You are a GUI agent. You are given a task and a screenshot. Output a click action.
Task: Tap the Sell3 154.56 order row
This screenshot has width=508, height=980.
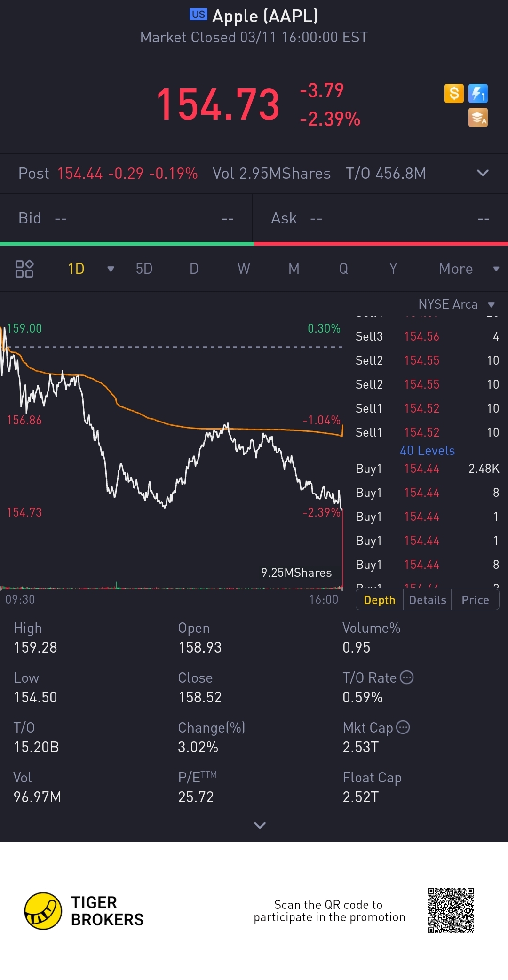click(427, 336)
